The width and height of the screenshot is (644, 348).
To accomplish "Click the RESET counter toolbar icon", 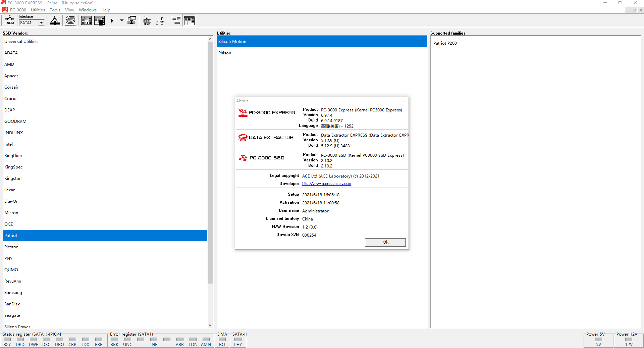I will (147, 20).
